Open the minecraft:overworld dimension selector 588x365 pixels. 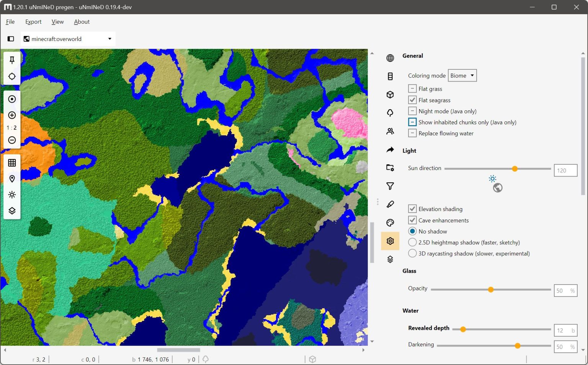(67, 39)
